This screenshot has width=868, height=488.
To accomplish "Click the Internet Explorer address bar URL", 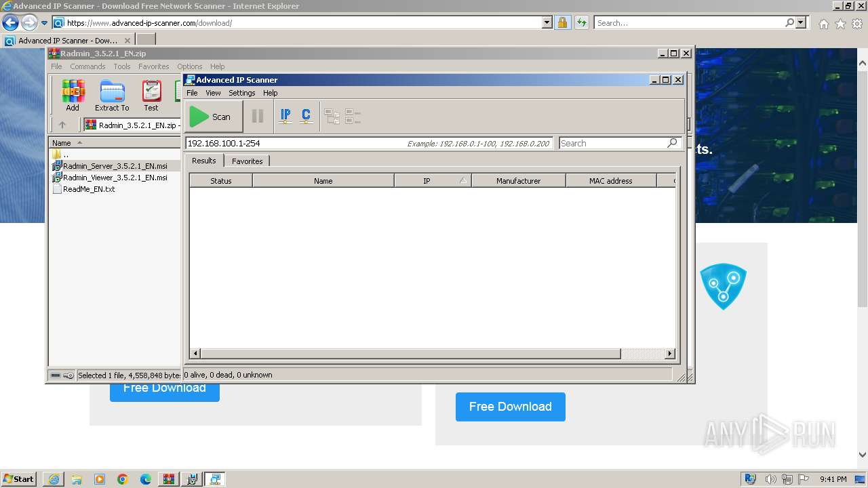I will (x=149, y=23).
